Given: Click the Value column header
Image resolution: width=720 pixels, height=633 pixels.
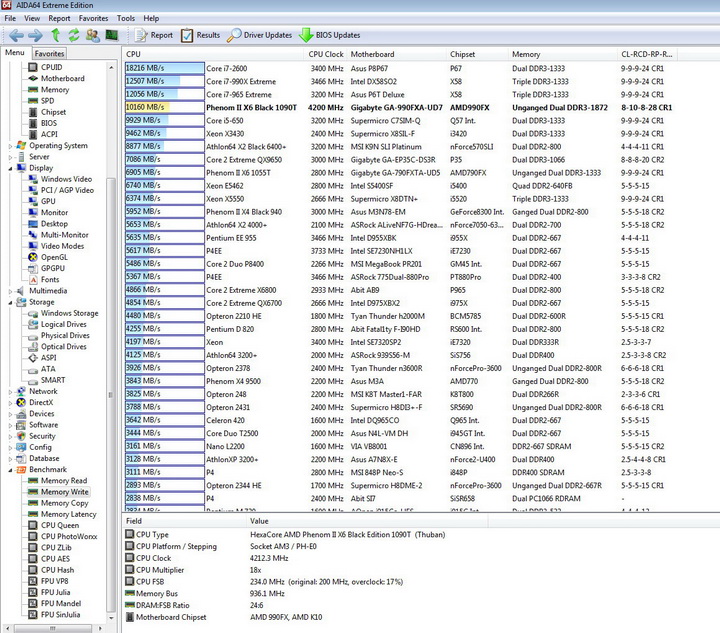Looking at the screenshot, I should pyautogui.click(x=367, y=521).
